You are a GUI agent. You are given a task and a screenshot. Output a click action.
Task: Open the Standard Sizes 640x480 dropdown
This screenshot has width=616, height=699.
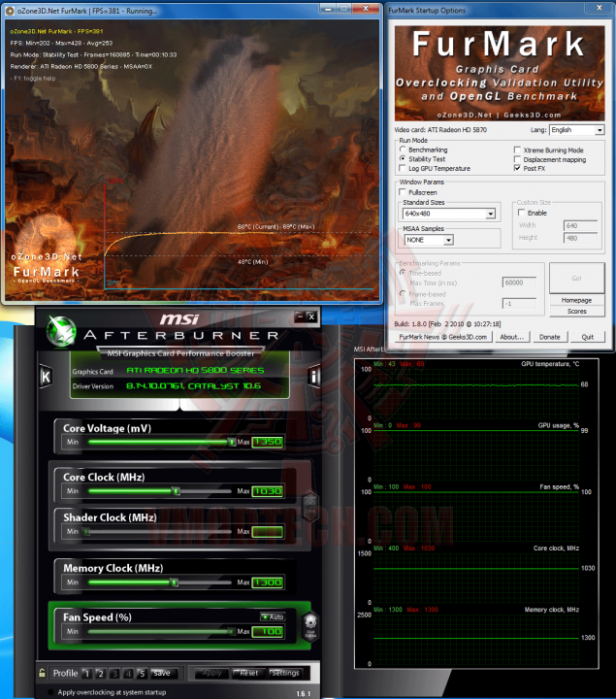click(x=449, y=214)
